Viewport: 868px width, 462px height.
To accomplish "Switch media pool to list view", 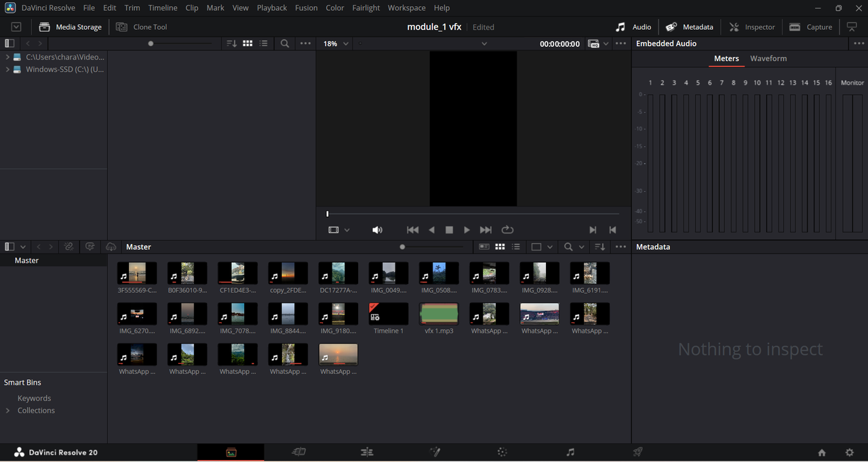I will (516, 247).
